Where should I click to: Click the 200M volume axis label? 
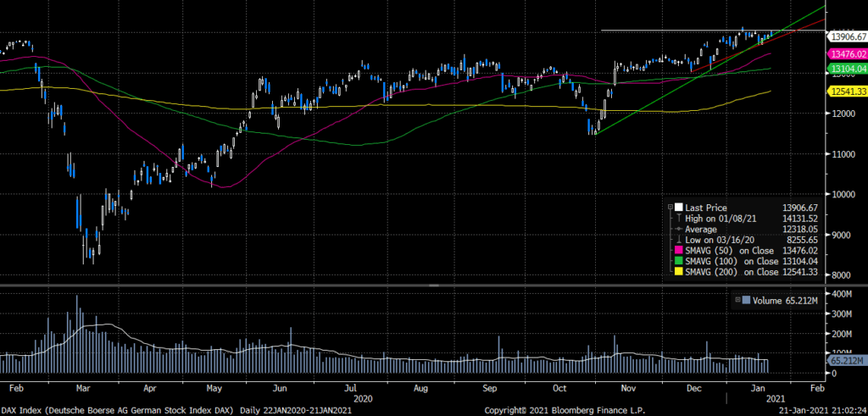[x=840, y=334]
